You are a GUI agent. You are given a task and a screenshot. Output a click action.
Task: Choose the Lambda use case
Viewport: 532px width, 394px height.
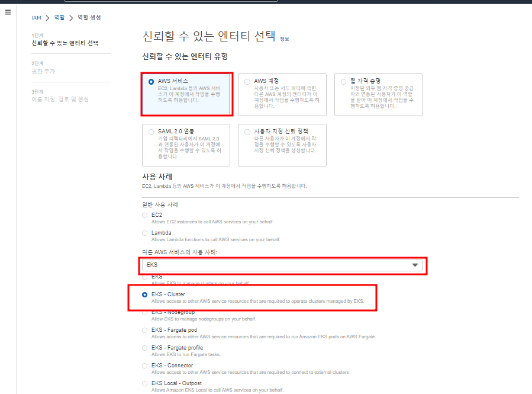click(x=145, y=233)
